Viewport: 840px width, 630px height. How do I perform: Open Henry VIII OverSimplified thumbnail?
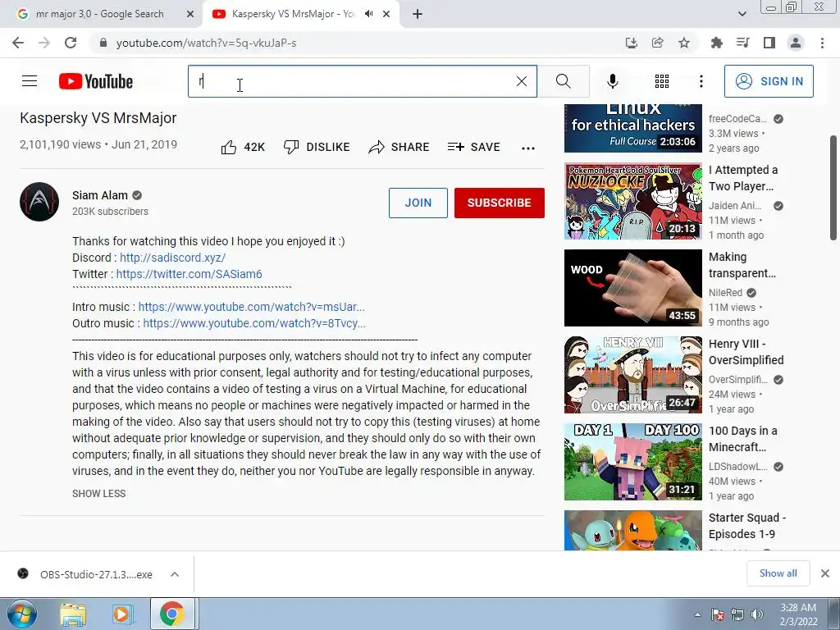[632, 375]
